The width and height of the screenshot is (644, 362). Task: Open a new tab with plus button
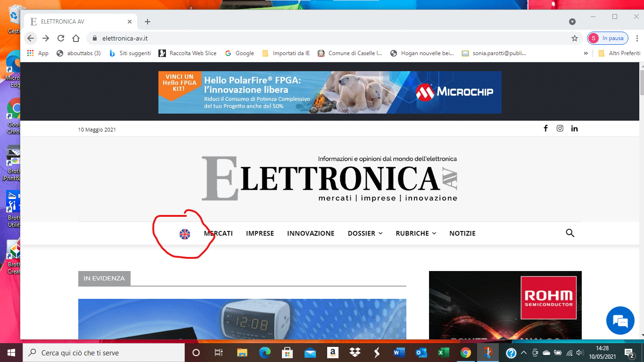pos(148,22)
